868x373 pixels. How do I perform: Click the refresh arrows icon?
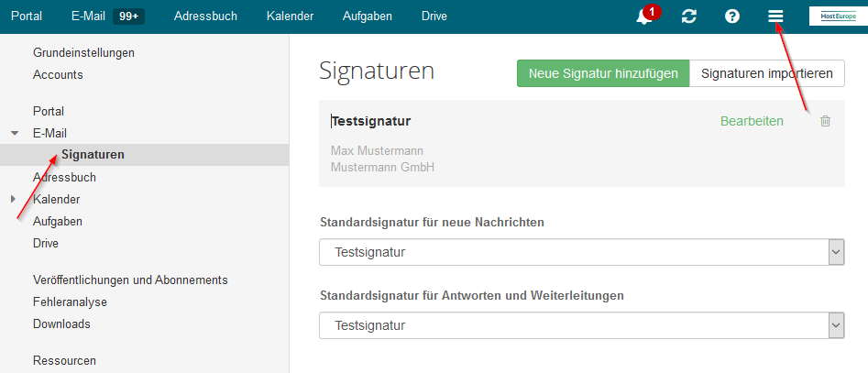(688, 16)
